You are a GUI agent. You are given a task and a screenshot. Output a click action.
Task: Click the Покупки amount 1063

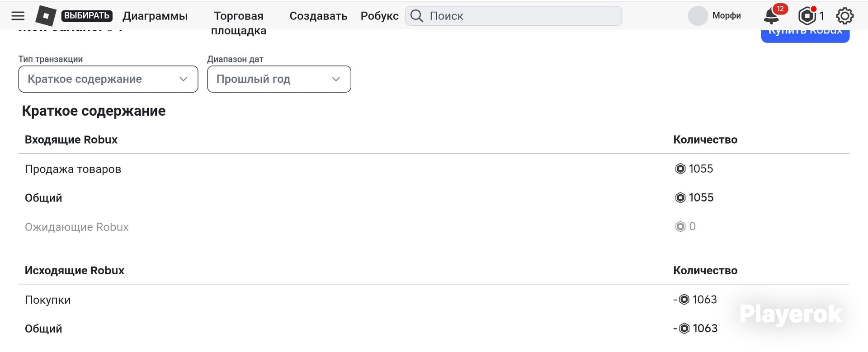click(695, 300)
